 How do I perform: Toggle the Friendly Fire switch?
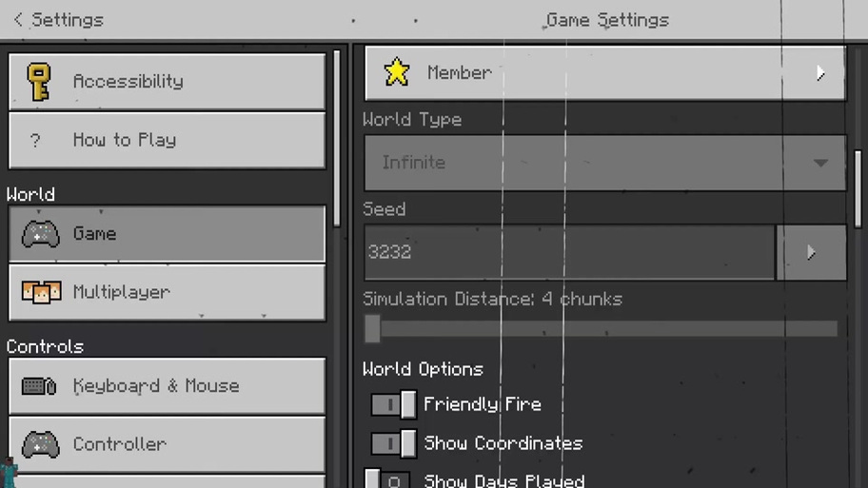[394, 404]
